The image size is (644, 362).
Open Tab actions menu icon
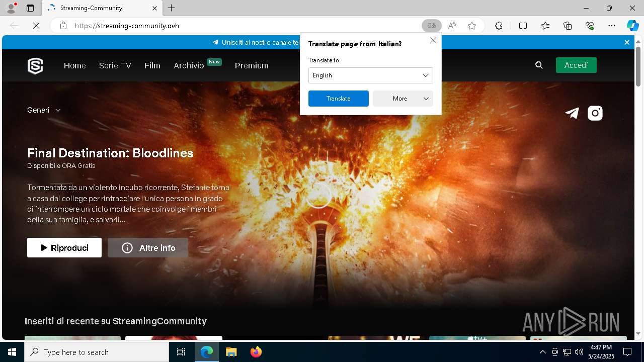tap(30, 8)
